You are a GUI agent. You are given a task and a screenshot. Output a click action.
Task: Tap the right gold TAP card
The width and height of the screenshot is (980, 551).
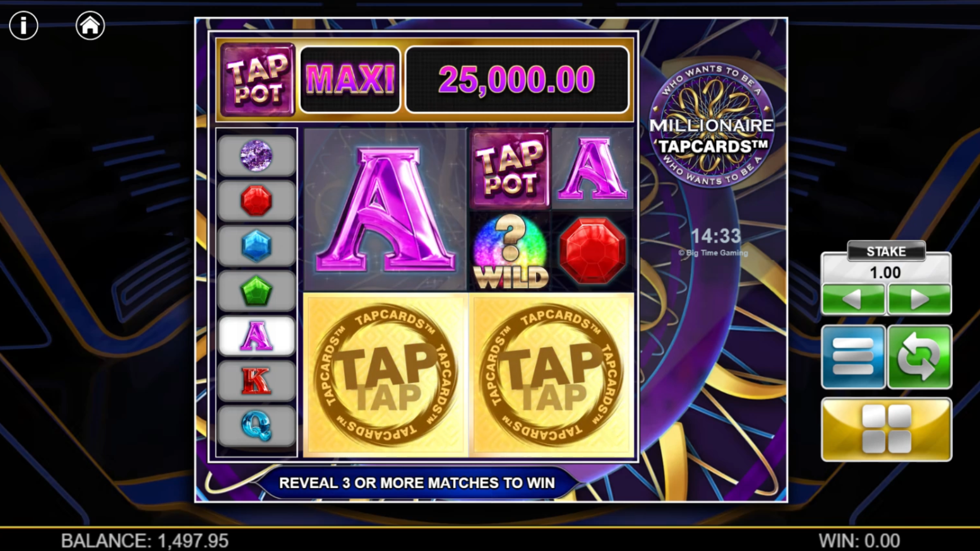[x=551, y=375]
